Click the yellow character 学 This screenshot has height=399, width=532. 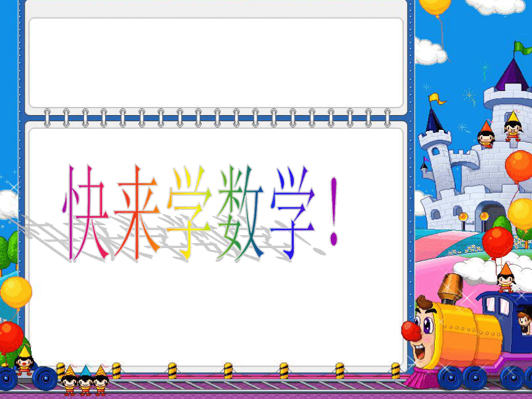(189, 213)
